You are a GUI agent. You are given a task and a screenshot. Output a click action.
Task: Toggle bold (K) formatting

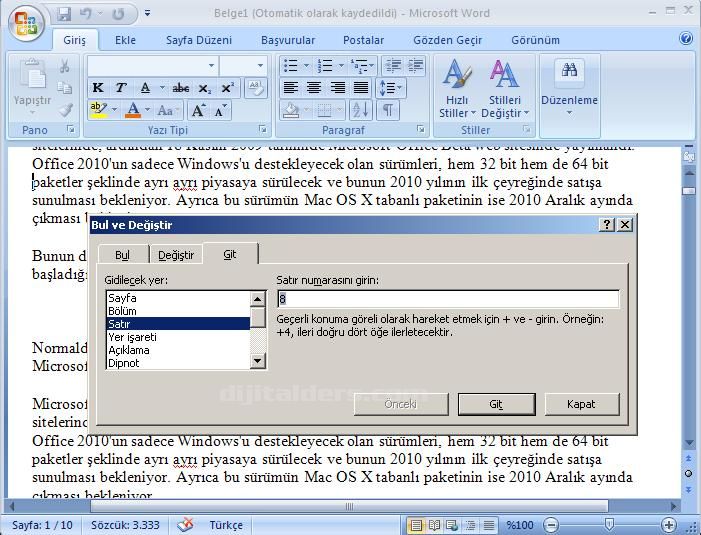(98, 88)
